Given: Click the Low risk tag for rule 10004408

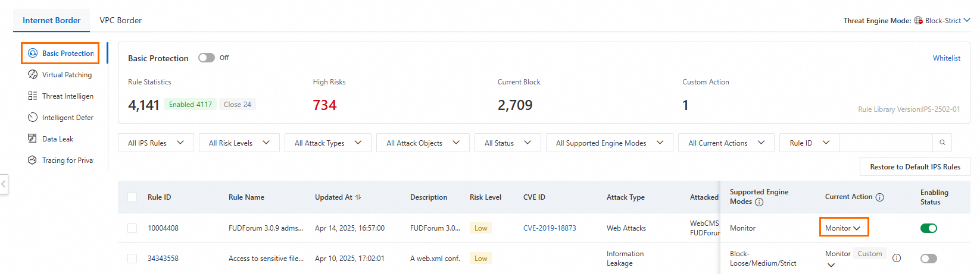Looking at the screenshot, I should [x=480, y=228].
